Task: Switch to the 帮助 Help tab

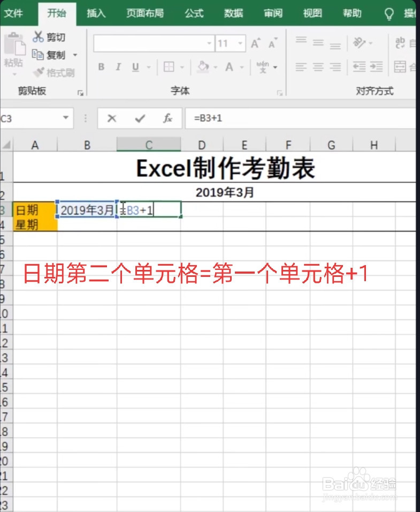Action: tap(352, 13)
